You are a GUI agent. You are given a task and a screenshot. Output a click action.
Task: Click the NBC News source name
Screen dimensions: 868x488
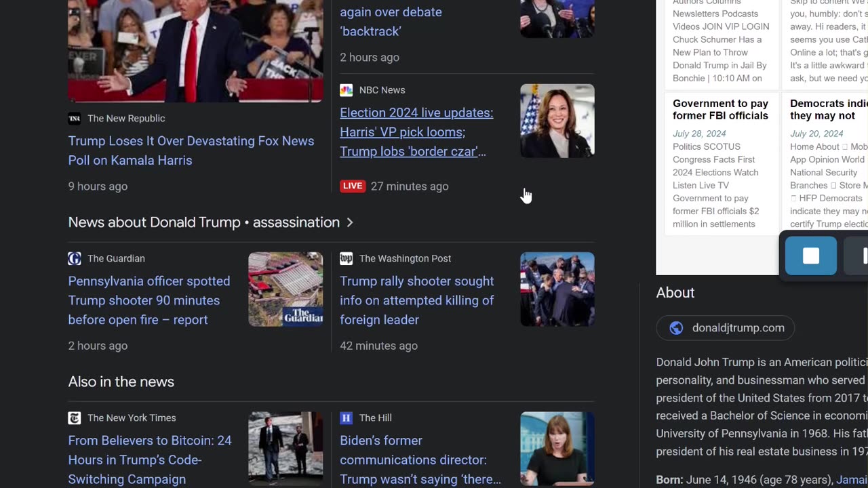[382, 90]
